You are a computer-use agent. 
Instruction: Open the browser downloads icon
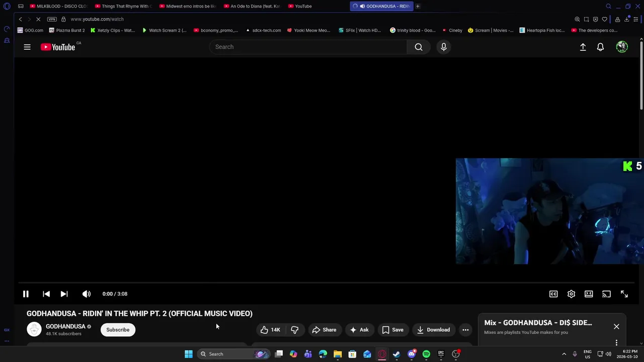pos(627,19)
